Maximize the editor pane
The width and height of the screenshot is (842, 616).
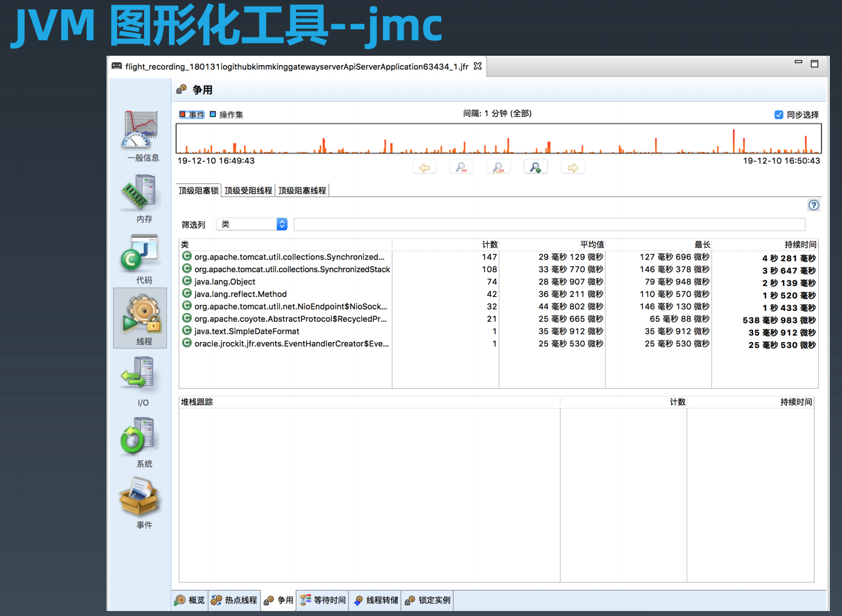point(814,64)
